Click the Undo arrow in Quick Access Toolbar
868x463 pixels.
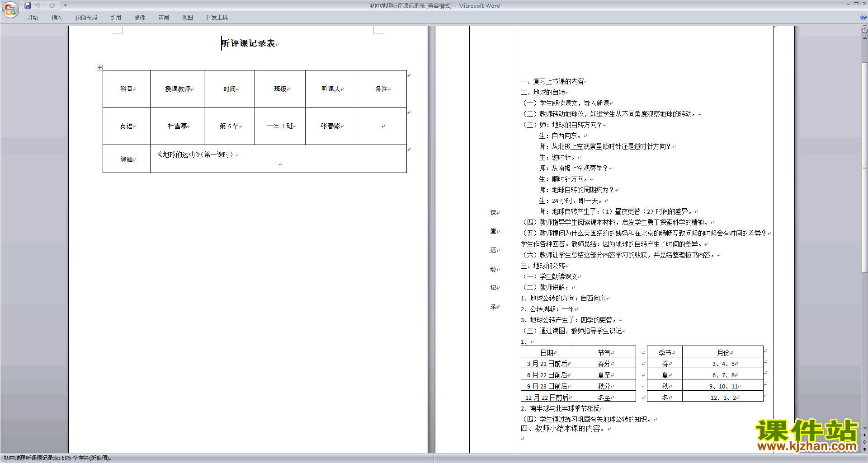pos(38,5)
